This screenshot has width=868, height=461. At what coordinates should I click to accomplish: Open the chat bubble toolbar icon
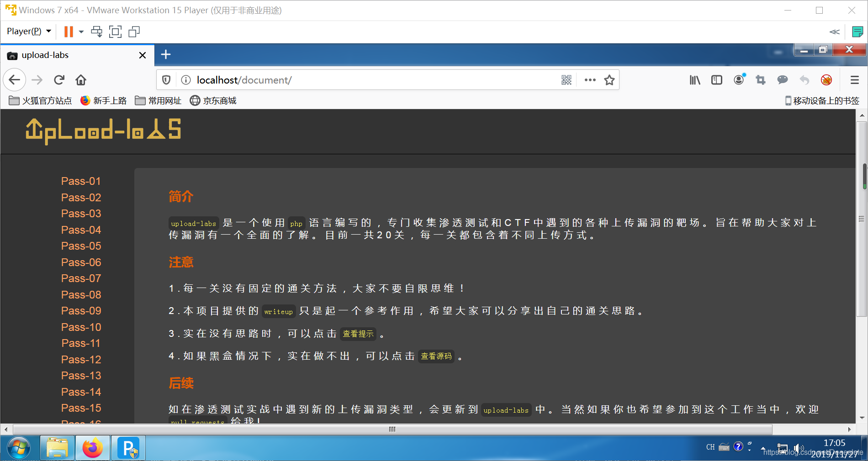(783, 80)
